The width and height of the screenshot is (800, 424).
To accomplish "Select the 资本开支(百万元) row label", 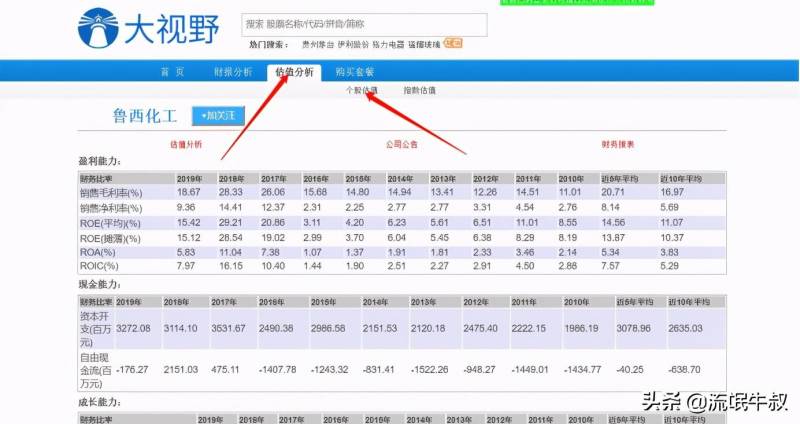I will [95, 329].
